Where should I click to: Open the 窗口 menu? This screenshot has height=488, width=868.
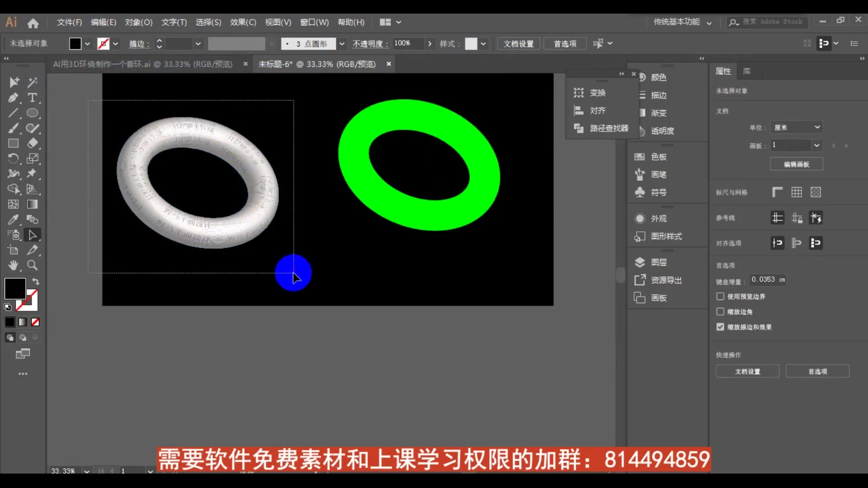(x=315, y=22)
